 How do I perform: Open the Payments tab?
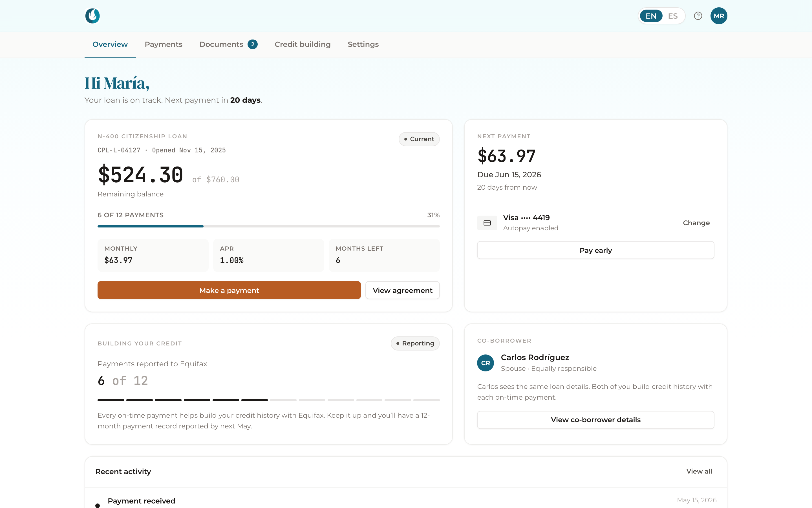pyautogui.click(x=164, y=44)
